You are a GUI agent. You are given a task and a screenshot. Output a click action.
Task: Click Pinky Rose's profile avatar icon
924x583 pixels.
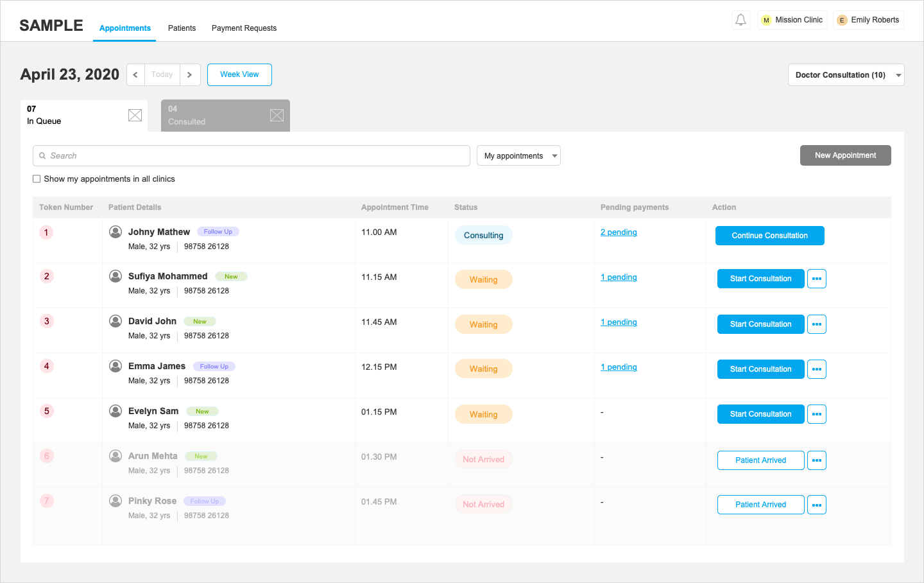(x=116, y=501)
